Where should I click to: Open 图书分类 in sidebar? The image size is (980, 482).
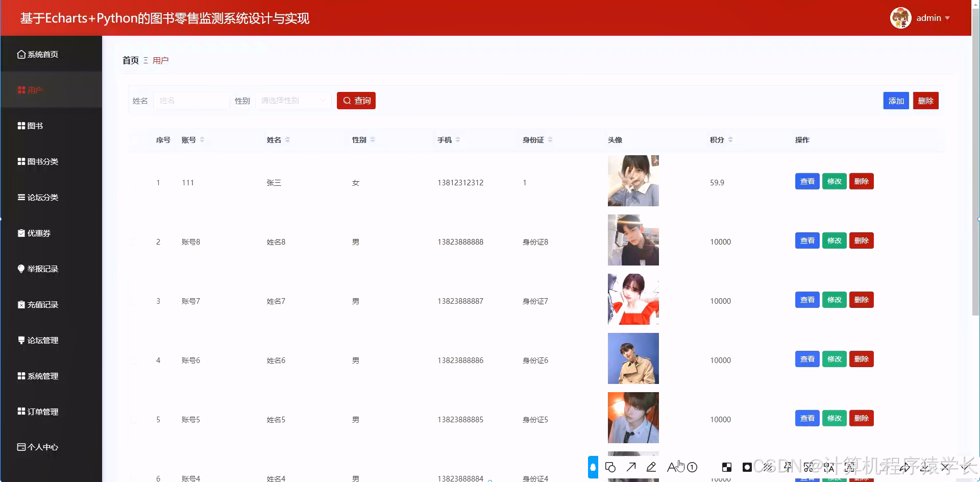(x=51, y=161)
